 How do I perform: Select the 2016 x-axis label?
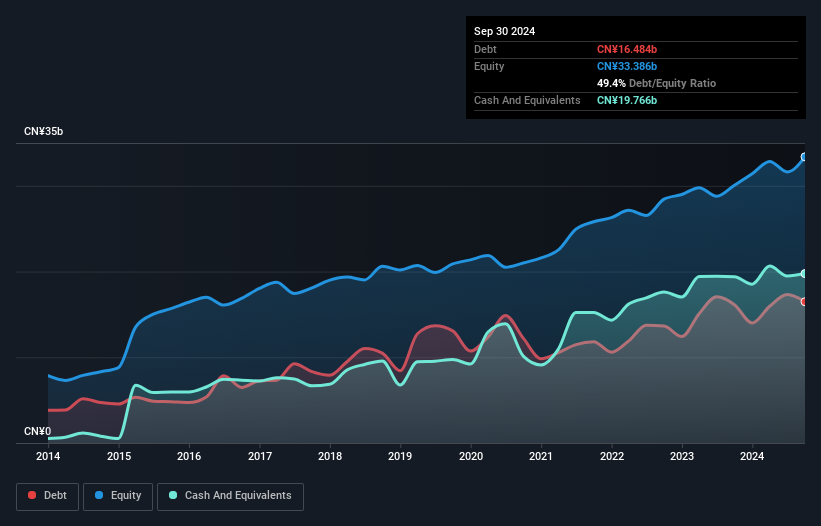tap(189, 456)
